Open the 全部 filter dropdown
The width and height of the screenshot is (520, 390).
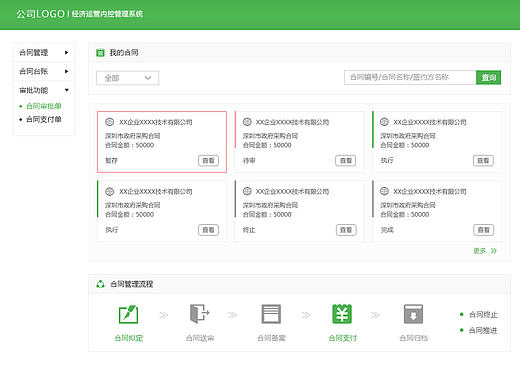[x=128, y=78]
